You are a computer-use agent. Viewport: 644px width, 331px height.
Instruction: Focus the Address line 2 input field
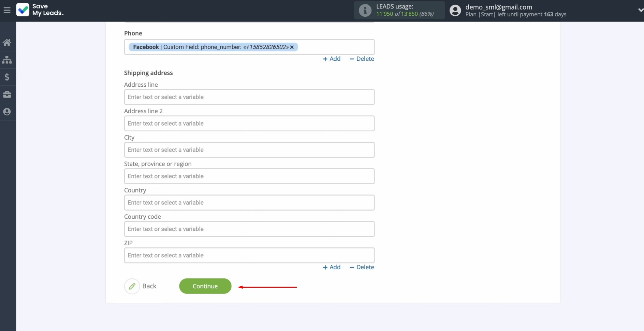point(249,124)
